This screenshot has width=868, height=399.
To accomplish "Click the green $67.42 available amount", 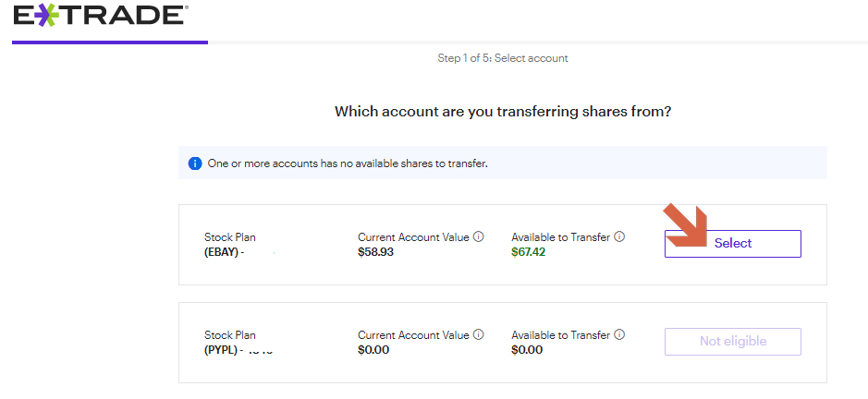I will click(x=529, y=252).
